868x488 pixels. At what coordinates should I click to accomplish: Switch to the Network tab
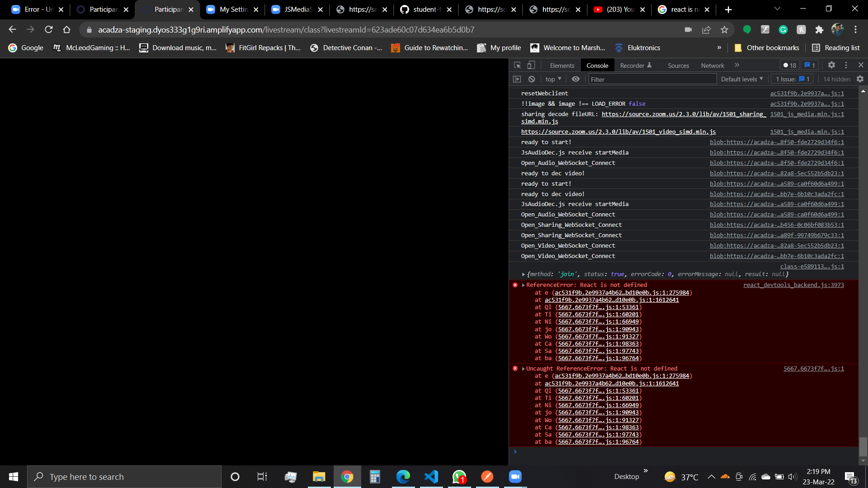coord(712,66)
